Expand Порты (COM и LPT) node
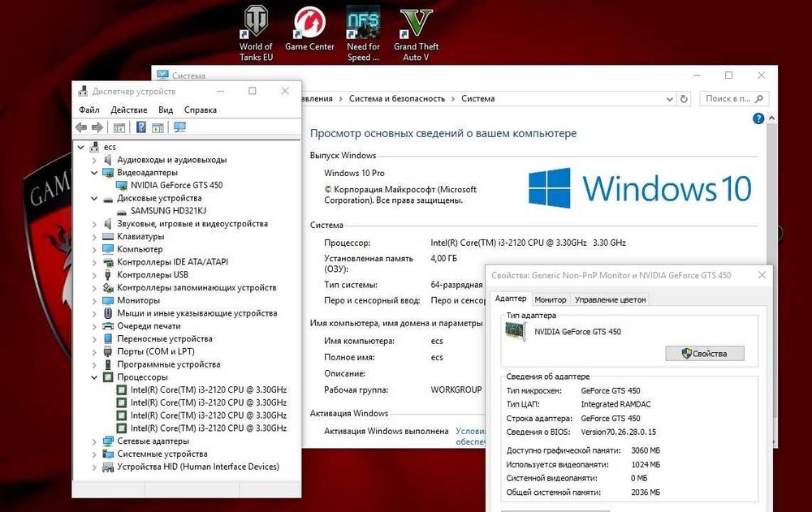Viewport: 812px width, 512px height. pyautogui.click(x=93, y=351)
